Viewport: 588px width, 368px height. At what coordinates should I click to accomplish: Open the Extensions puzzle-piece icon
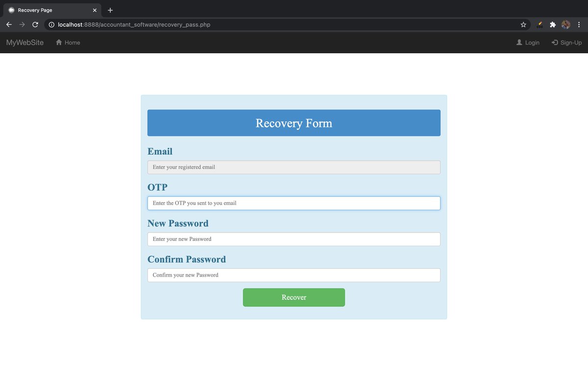coord(553,24)
